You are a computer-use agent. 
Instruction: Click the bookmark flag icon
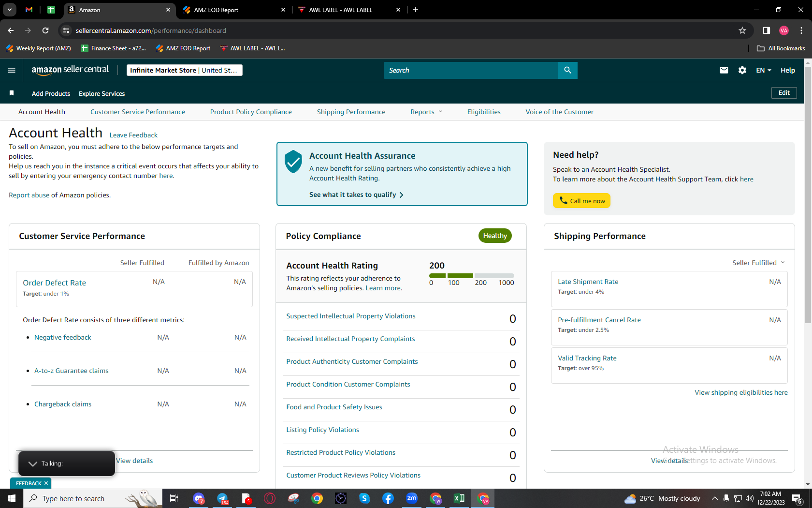pyautogui.click(x=12, y=93)
